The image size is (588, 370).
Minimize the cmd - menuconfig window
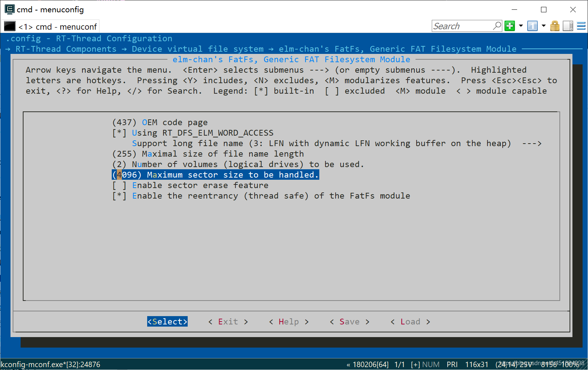pos(515,9)
